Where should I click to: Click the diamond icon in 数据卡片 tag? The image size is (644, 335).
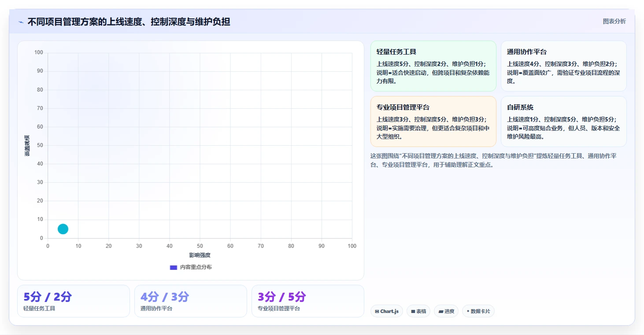[468, 311]
